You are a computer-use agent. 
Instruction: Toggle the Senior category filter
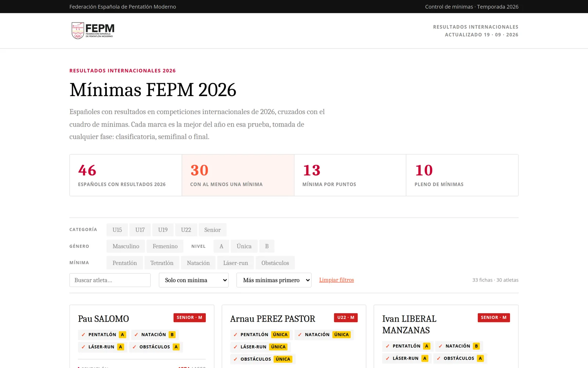(212, 230)
